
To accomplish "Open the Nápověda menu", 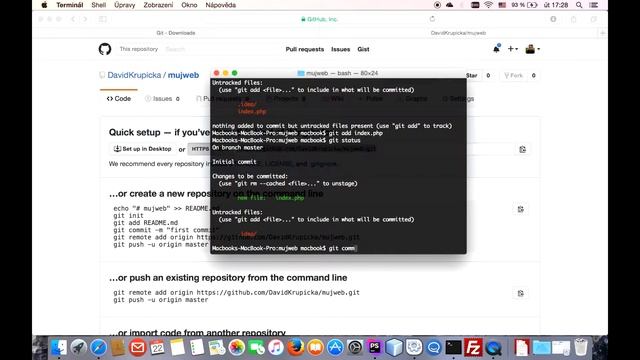I will point(220,5).
